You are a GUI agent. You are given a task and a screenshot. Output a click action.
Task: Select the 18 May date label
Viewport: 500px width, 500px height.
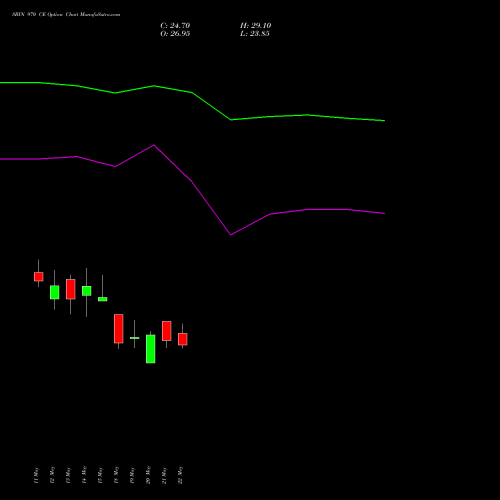[x=116, y=475]
